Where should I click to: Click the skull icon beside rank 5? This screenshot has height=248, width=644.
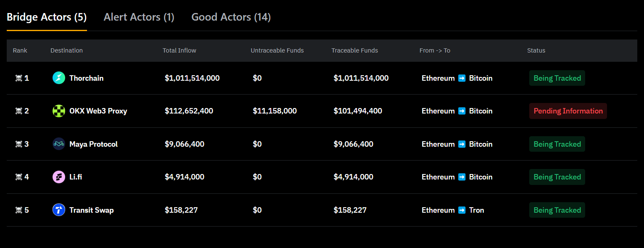18,210
